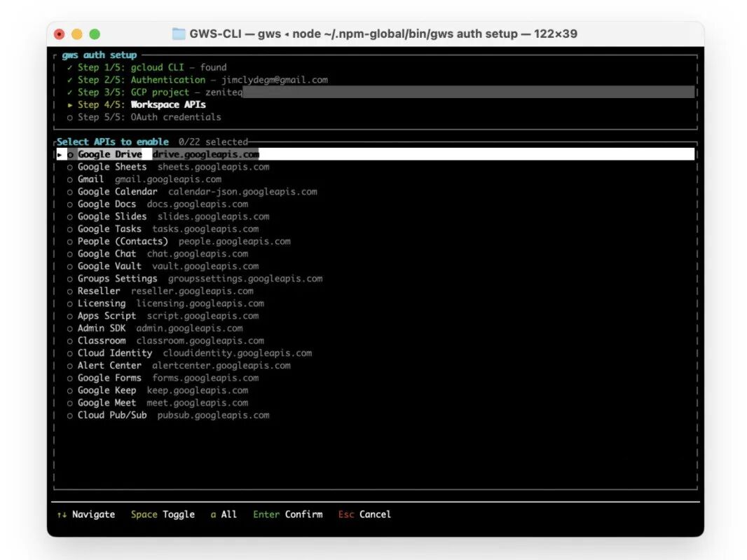Click the 'Select APIs to enable' heading
The width and height of the screenshot is (747, 560).
tap(112, 142)
